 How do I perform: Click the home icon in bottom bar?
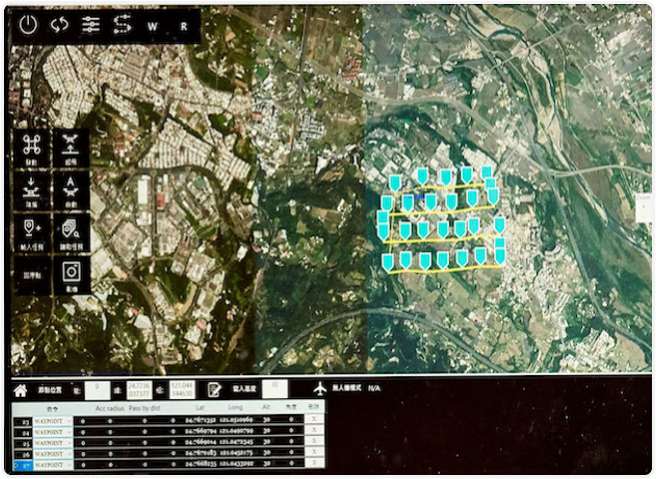coord(20,389)
